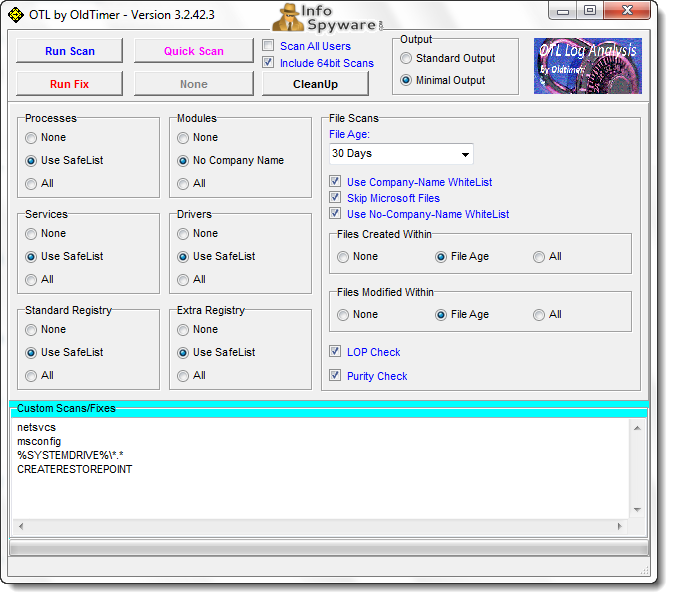Set Processes to All
This screenshot has height=599, width=673.
(x=31, y=185)
